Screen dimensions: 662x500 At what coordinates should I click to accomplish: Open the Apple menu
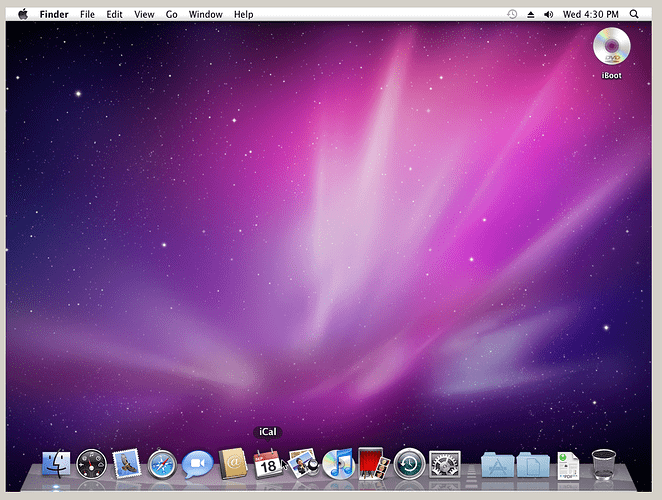(23, 14)
